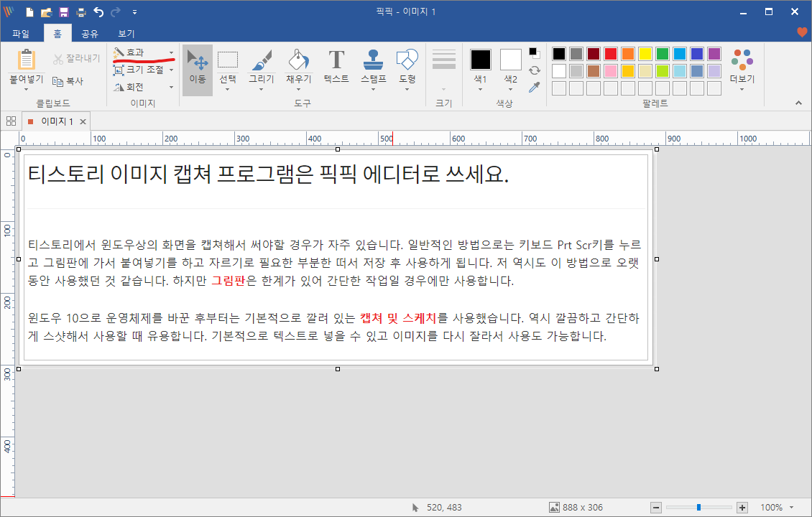Select the 이미지 1 document tab
This screenshot has height=517, width=812.
coord(56,121)
